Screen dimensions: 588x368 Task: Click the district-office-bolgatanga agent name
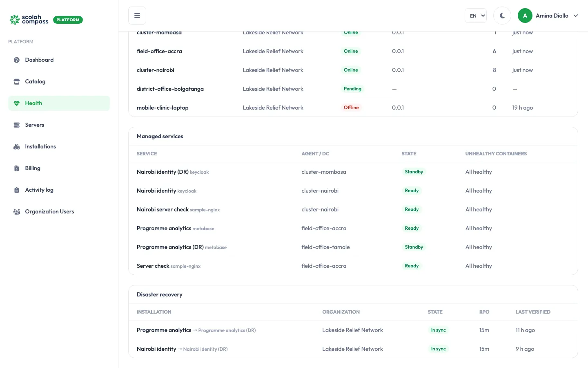[170, 89]
